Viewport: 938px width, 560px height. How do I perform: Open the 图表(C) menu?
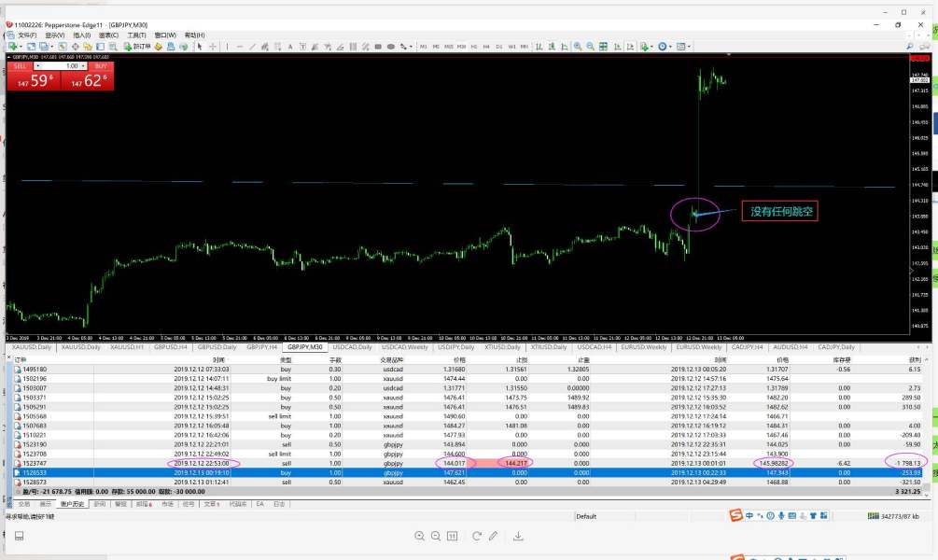108,35
